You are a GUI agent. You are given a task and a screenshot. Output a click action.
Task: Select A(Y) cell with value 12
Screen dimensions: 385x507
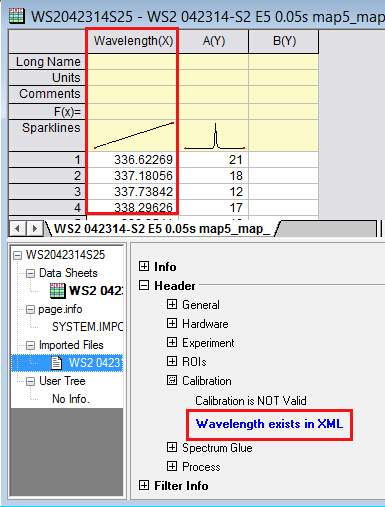[214, 192]
